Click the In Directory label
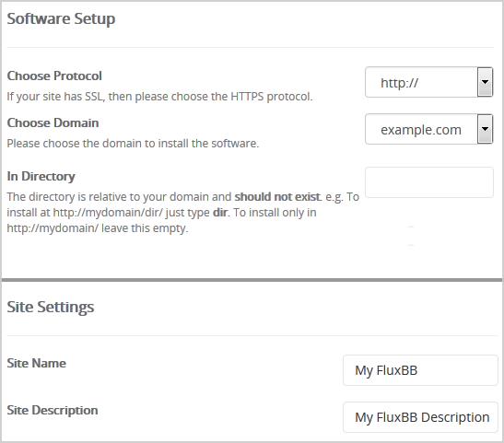The image size is (504, 443). coord(41,176)
